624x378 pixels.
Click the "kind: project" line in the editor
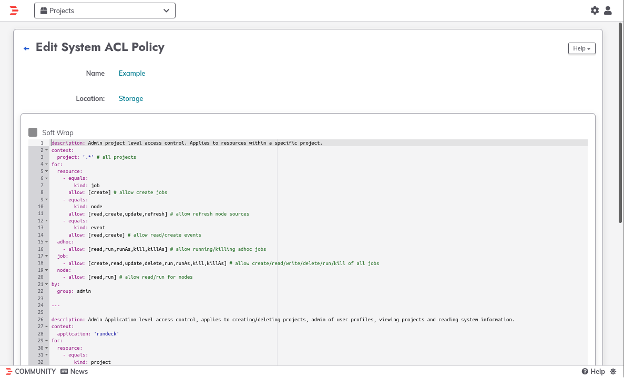(92, 362)
